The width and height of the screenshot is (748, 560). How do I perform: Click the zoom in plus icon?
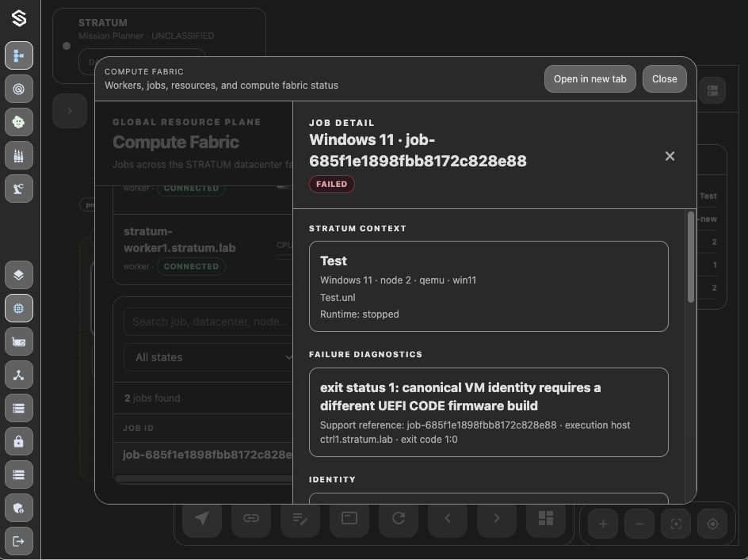pyautogui.click(x=603, y=524)
